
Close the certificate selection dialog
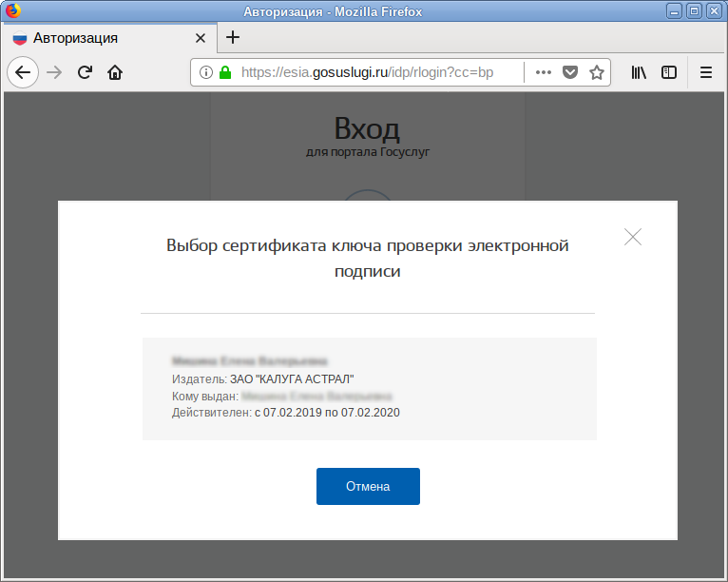[x=633, y=237]
